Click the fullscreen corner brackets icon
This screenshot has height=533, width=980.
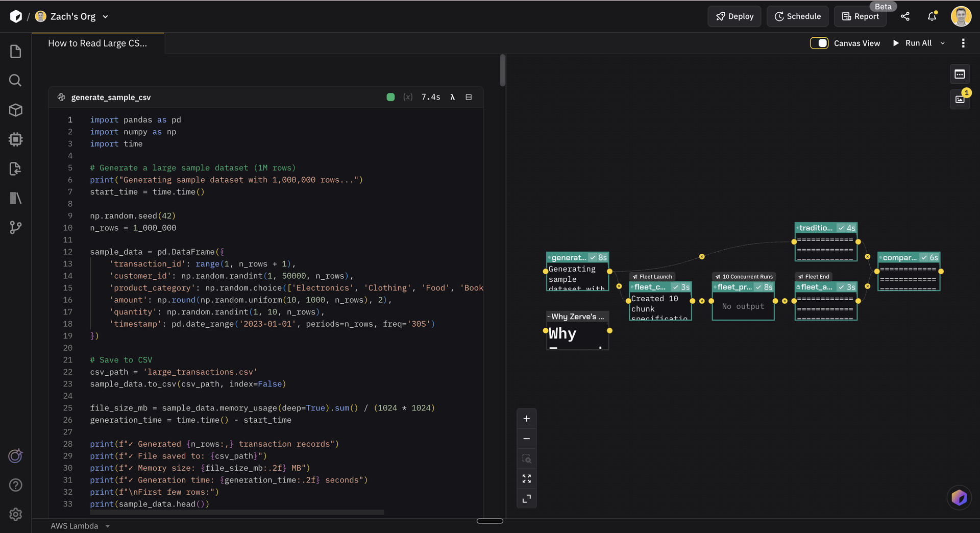coord(526,498)
